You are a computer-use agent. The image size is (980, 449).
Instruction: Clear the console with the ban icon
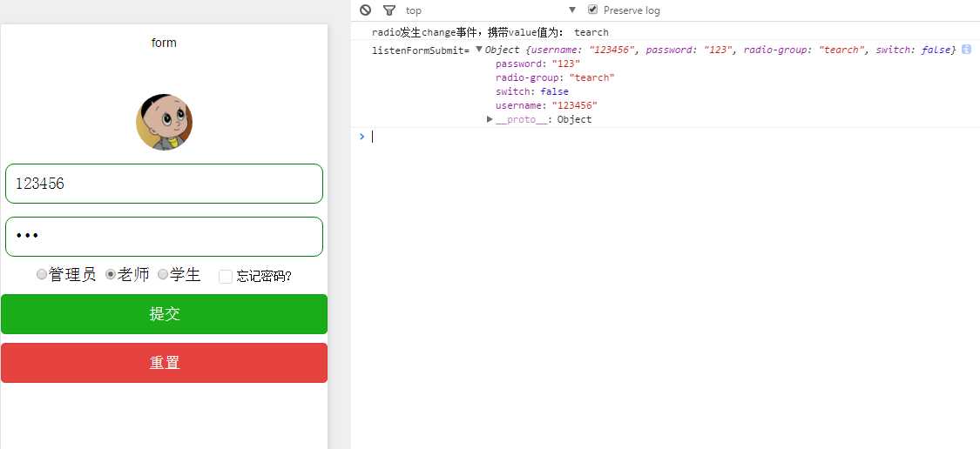[366, 10]
